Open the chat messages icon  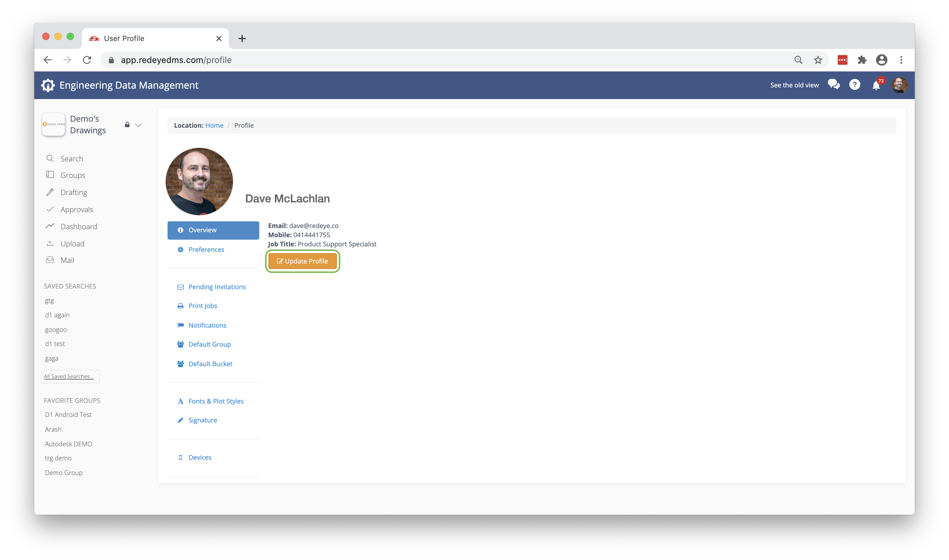point(833,85)
